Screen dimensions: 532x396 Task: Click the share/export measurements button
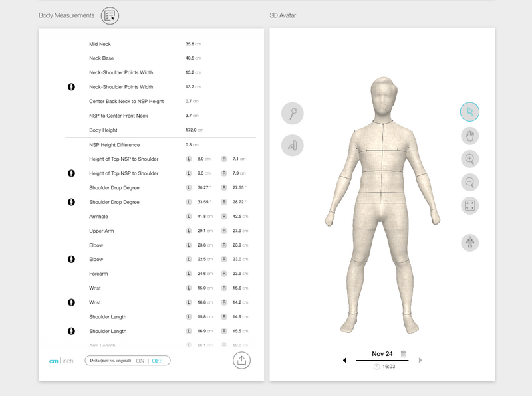tap(241, 360)
